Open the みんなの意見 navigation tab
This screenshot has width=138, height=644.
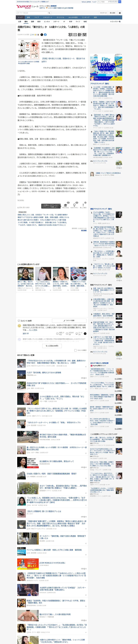73,17
